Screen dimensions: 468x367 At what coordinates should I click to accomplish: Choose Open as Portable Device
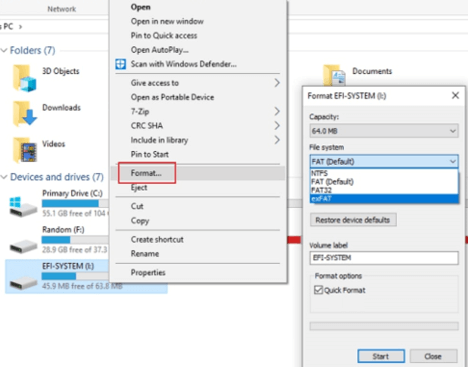tap(172, 97)
